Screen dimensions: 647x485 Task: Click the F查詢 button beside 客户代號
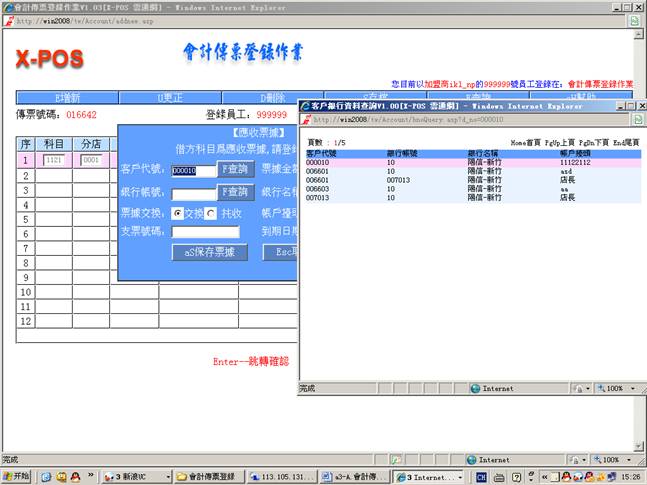point(237,170)
